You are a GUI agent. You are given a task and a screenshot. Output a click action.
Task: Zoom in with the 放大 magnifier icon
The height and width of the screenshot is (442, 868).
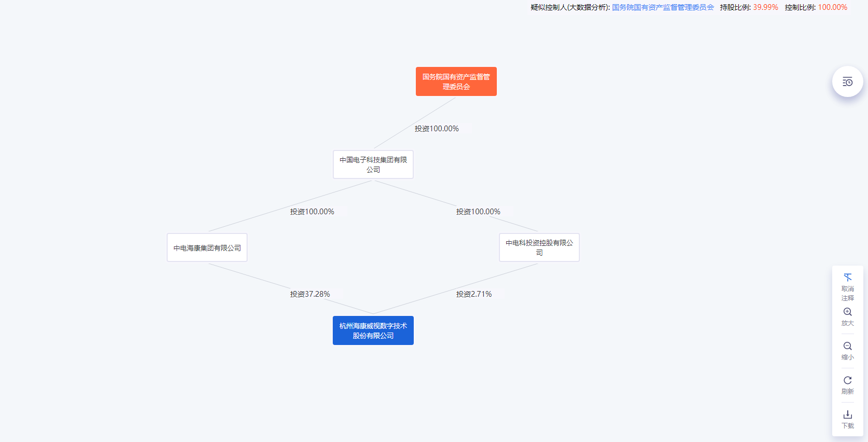coord(848,312)
